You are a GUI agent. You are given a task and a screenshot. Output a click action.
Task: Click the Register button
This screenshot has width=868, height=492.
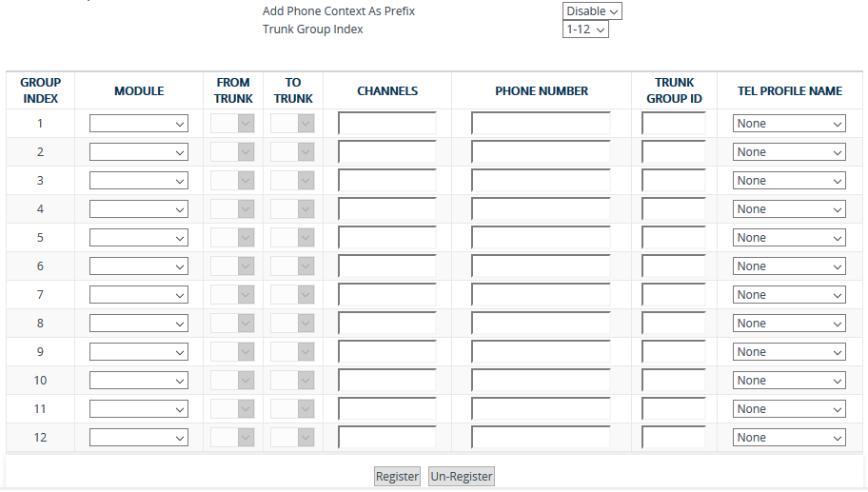pyautogui.click(x=397, y=477)
